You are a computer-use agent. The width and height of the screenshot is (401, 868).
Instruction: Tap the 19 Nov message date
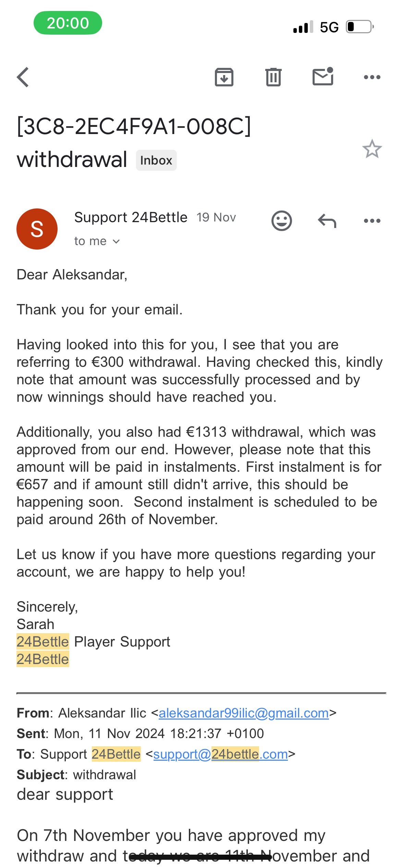point(216,218)
